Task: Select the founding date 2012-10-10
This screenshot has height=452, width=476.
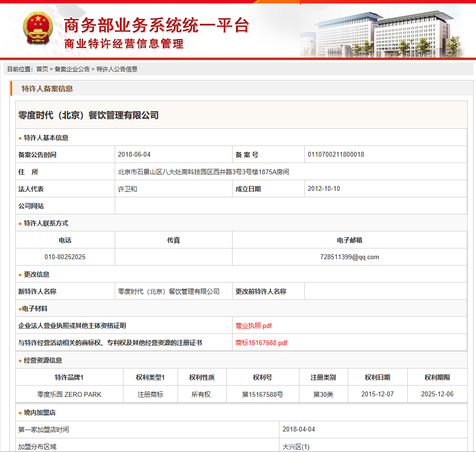Action: coord(324,188)
